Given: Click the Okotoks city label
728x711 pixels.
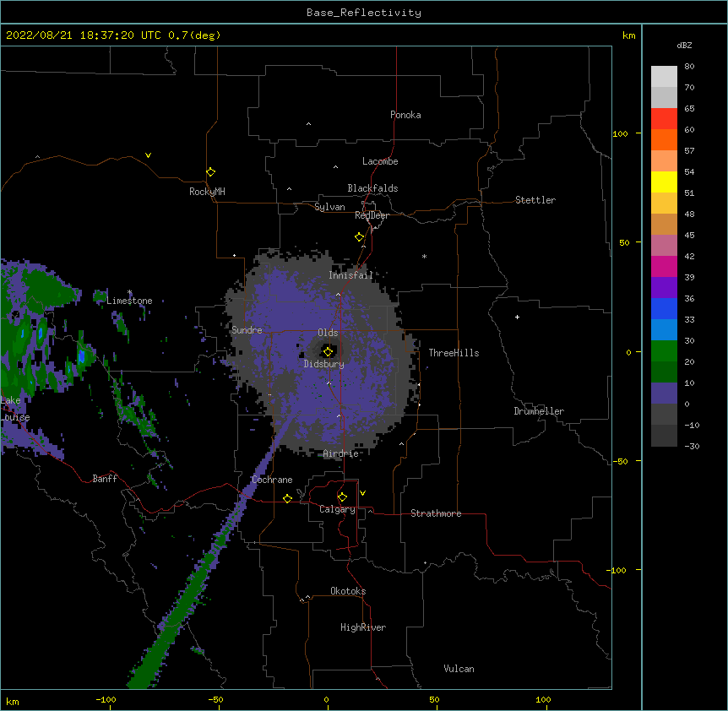Looking at the screenshot, I should pos(348,591).
